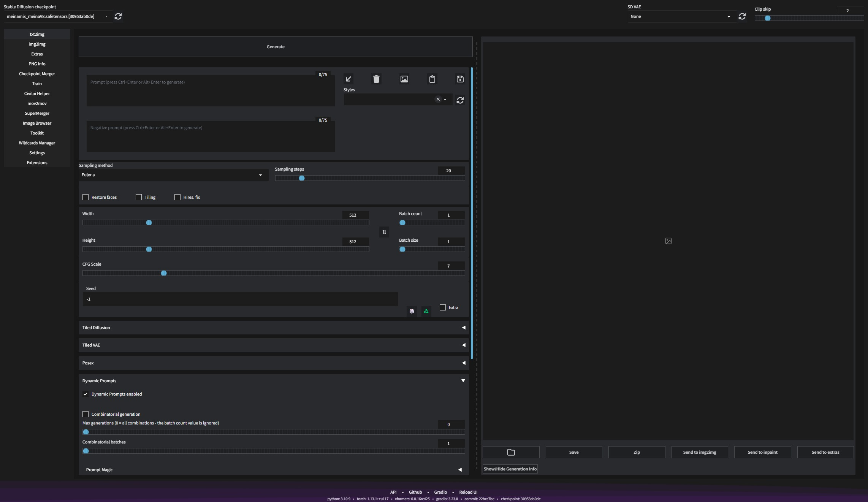Click the Generate button

click(276, 47)
